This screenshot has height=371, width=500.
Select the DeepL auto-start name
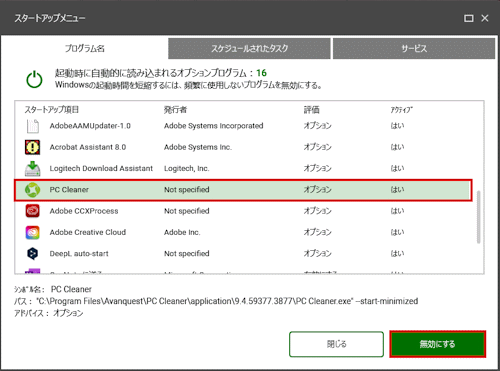coord(79,254)
